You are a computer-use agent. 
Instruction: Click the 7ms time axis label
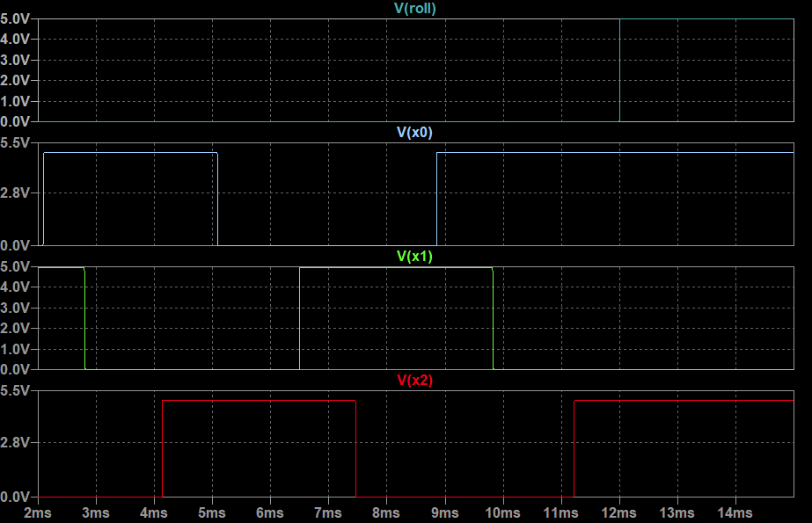pyautogui.click(x=328, y=512)
